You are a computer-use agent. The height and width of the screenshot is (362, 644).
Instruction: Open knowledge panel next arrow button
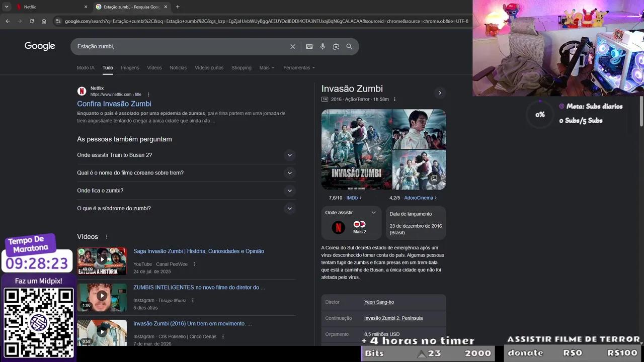440,93
